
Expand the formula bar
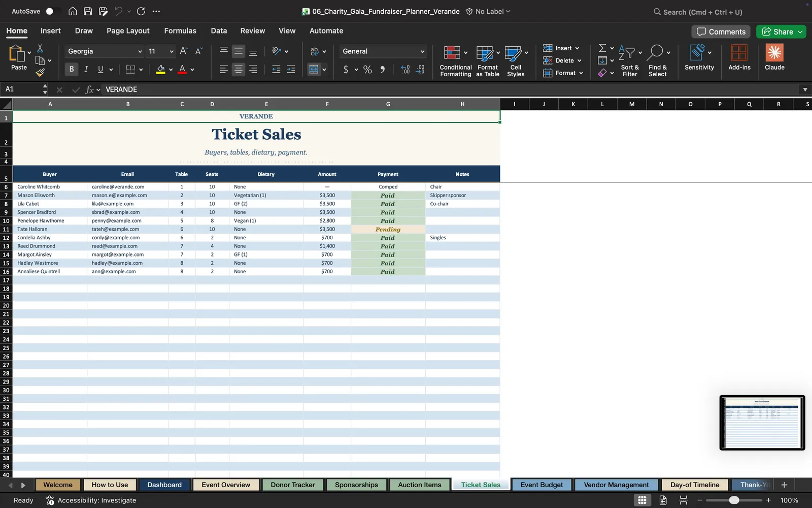tap(805, 89)
